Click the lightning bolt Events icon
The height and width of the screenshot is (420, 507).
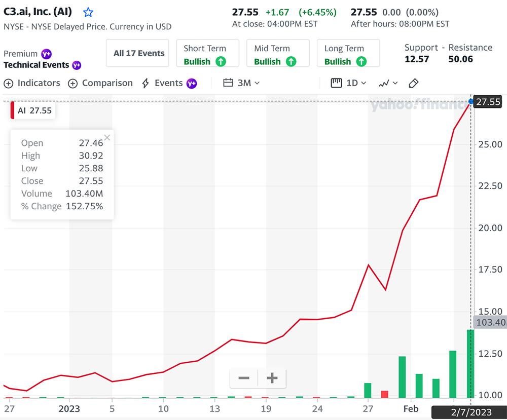tap(146, 83)
